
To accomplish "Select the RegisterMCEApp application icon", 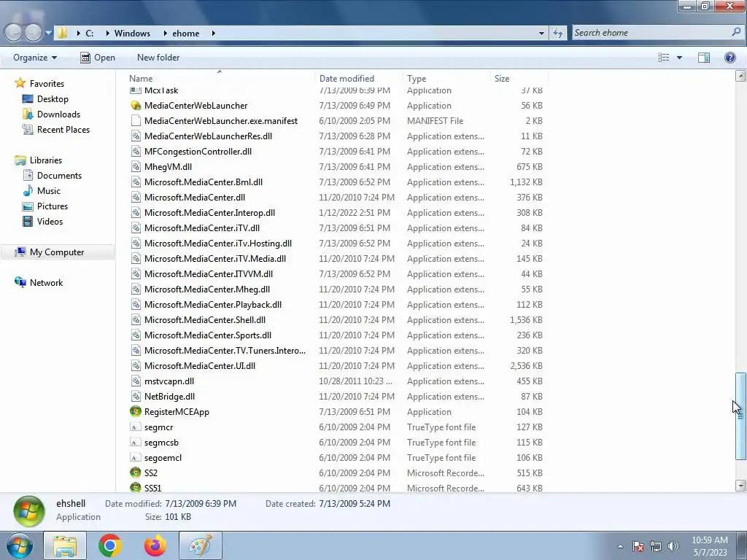I will coord(136,412).
